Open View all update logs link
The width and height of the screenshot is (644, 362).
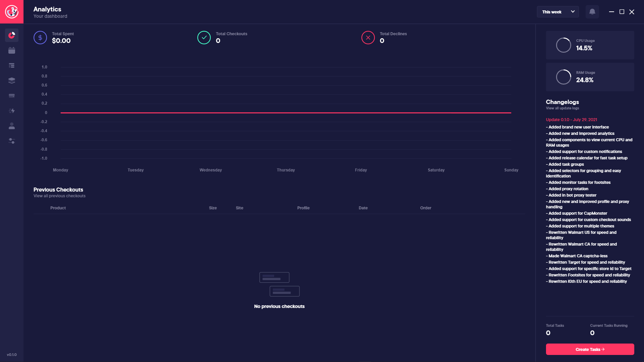click(562, 108)
